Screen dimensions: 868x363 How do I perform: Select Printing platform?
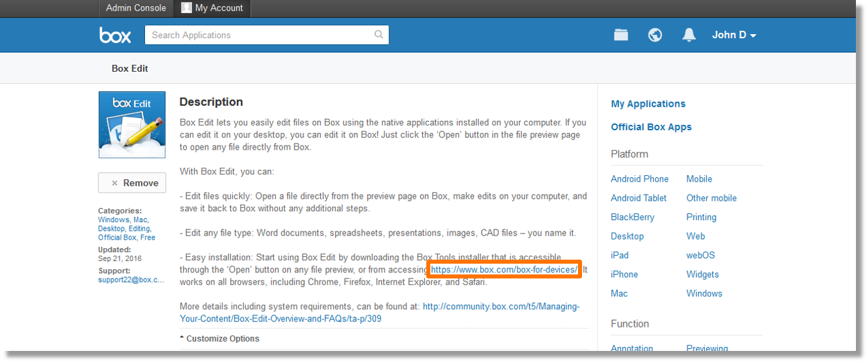point(701,217)
